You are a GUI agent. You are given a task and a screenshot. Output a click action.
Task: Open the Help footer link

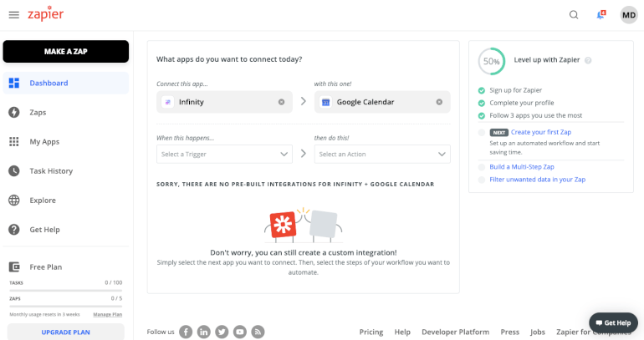click(x=402, y=332)
